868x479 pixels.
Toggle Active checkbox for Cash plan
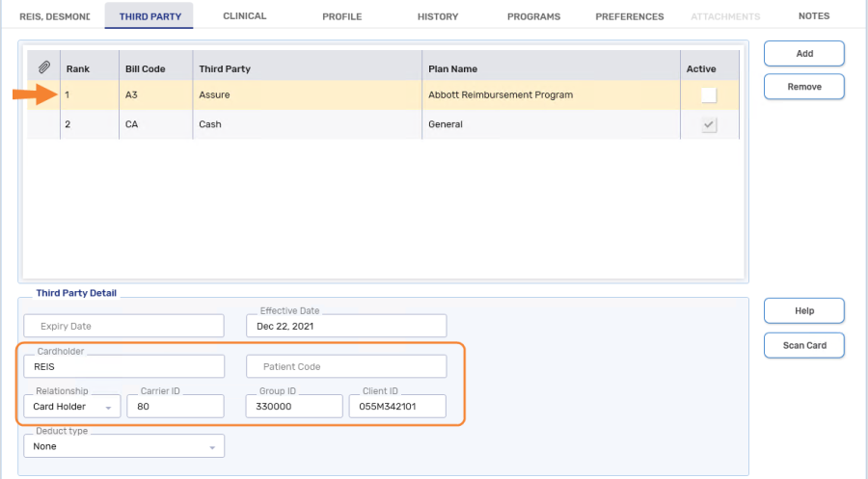coord(709,124)
